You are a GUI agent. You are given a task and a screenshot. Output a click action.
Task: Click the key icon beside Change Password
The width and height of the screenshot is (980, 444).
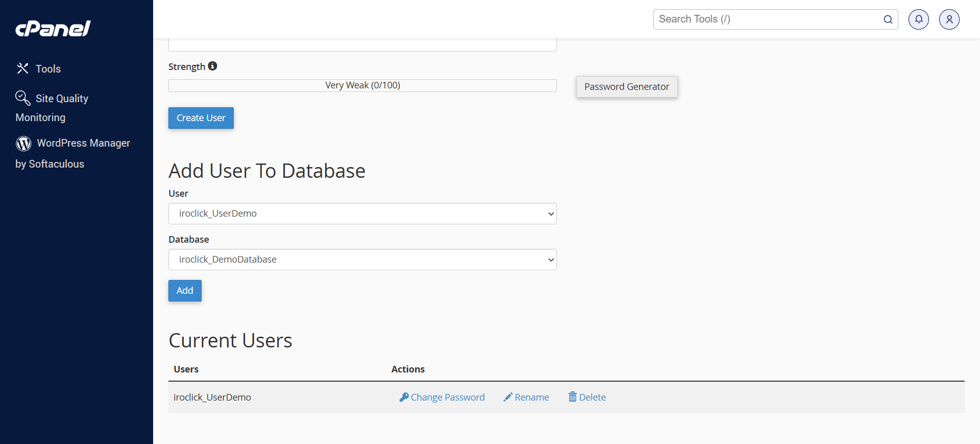tap(404, 397)
